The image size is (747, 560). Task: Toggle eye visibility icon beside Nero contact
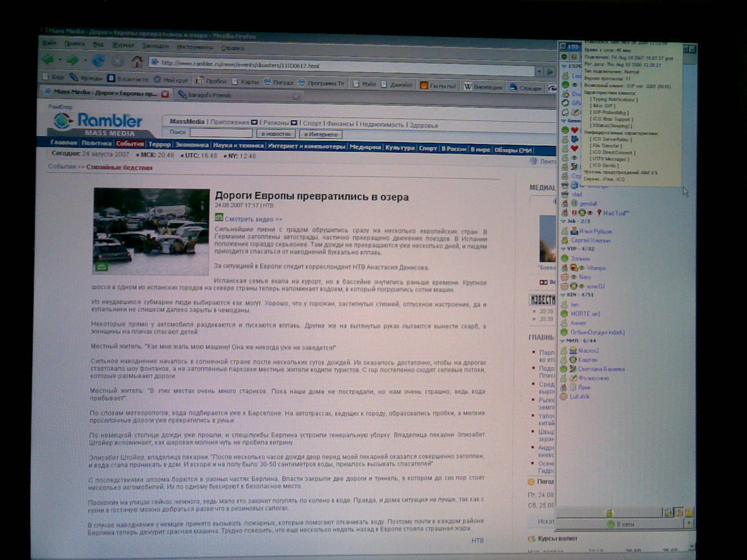574,277
